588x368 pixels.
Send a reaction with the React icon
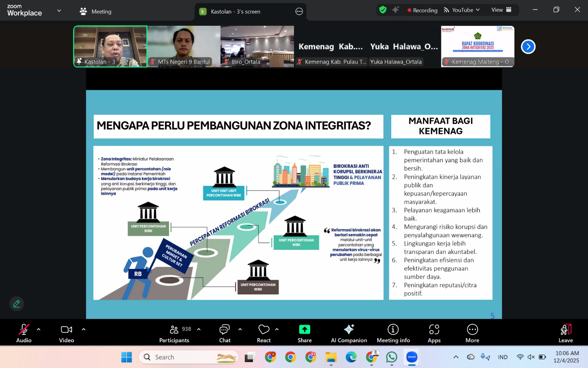coord(263,333)
